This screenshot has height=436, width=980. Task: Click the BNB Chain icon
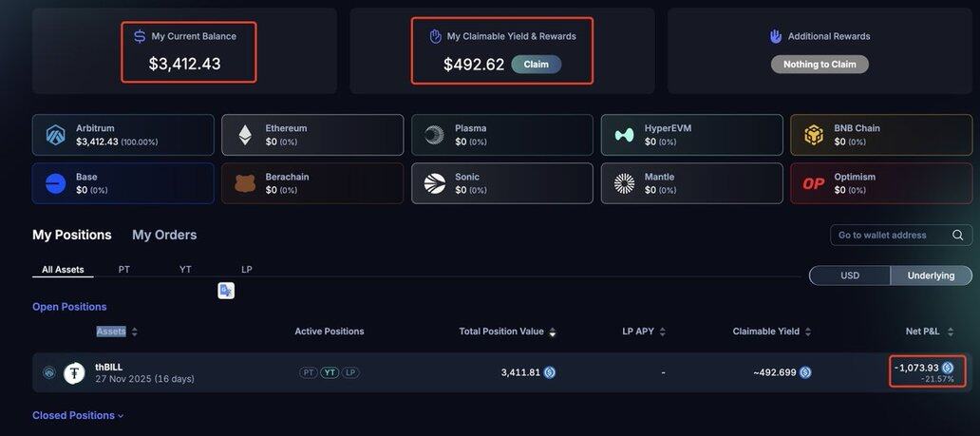click(814, 135)
